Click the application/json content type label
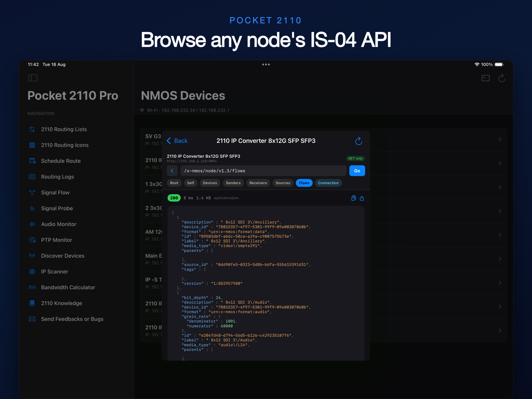The image size is (532, 399). [226, 198]
